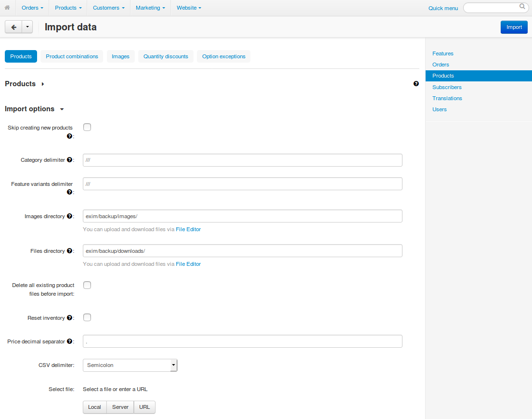Click the back arrow button
The width and height of the screenshot is (532, 419).
tap(13, 27)
